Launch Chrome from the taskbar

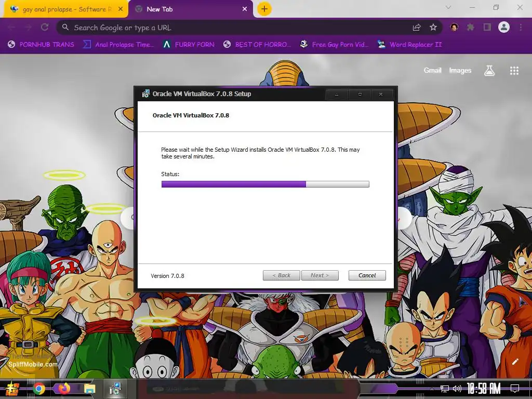click(x=39, y=389)
